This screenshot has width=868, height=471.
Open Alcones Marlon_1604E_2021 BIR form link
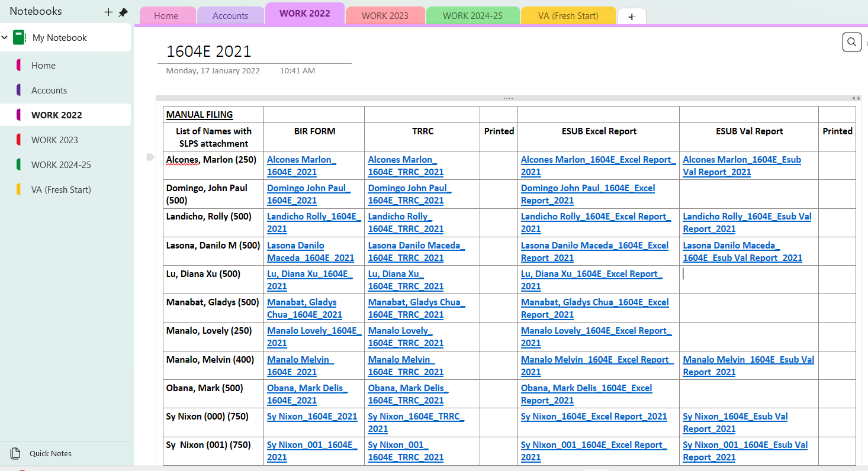301,166
